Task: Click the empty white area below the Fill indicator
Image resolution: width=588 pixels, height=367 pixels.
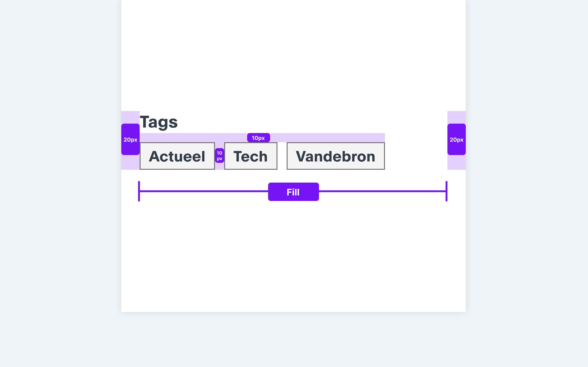Action: (x=293, y=256)
